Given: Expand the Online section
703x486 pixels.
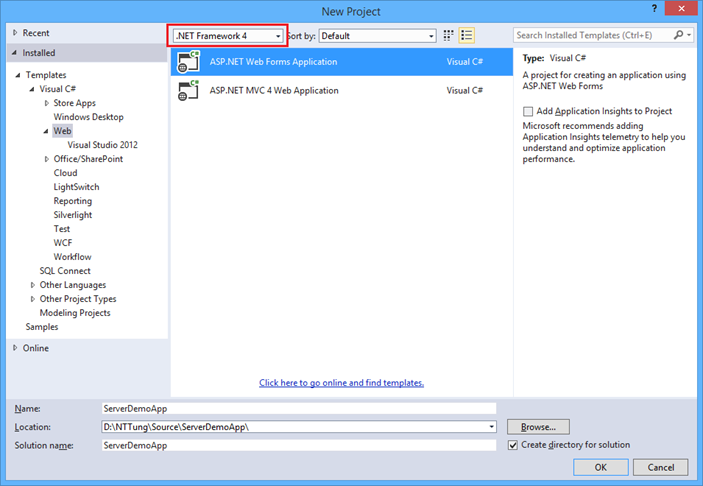Looking at the screenshot, I should [x=15, y=348].
